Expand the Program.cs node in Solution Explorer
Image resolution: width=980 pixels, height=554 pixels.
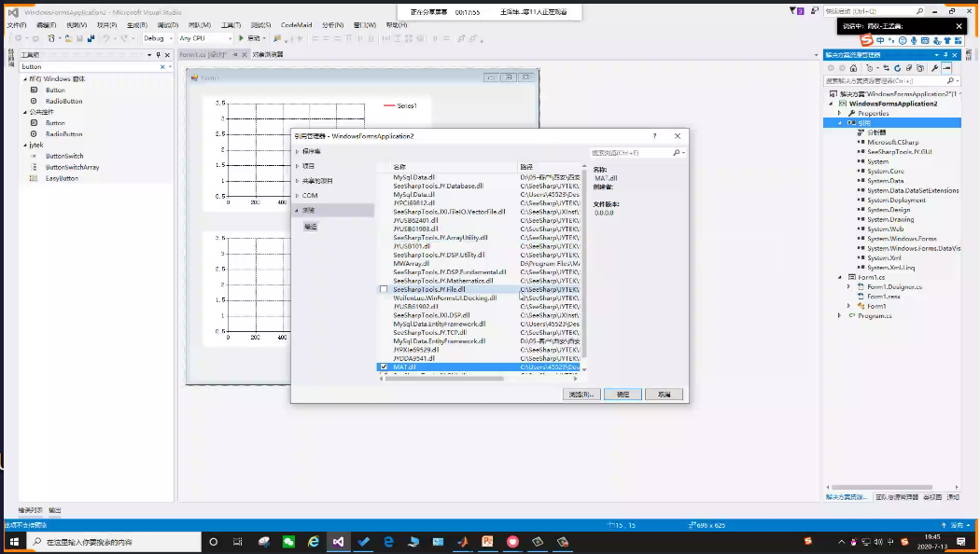coord(839,316)
